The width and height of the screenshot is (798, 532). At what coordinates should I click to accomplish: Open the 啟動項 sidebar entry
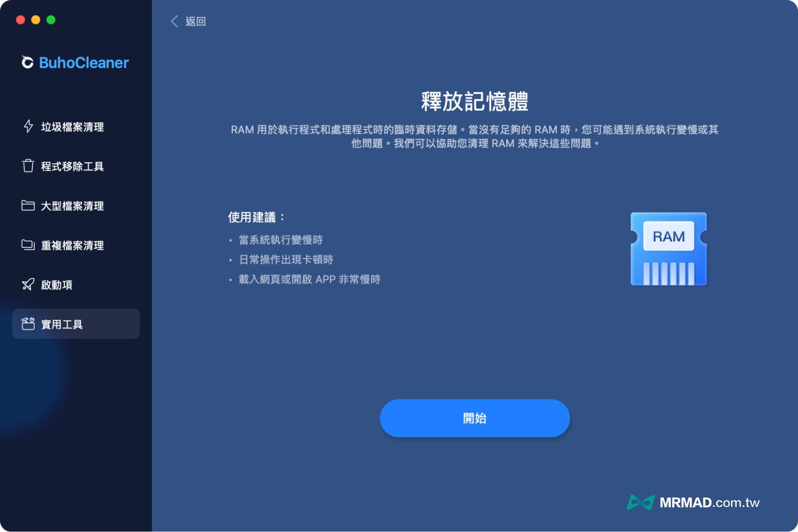point(57,285)
